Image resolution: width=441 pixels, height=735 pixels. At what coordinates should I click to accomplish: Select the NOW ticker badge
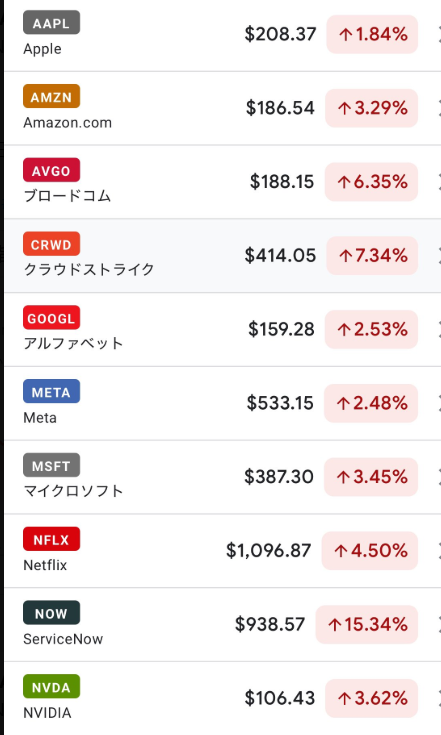click(x=52, y=613)
